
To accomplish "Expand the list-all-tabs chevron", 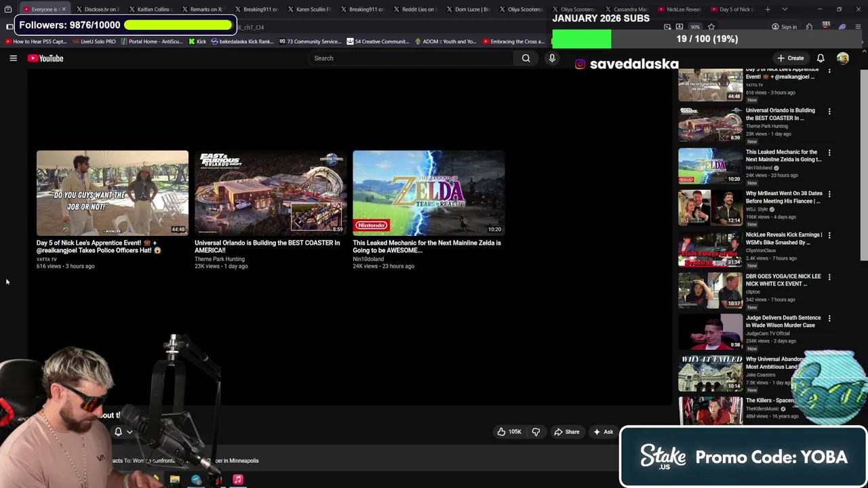I will click(x=785, y=9).
